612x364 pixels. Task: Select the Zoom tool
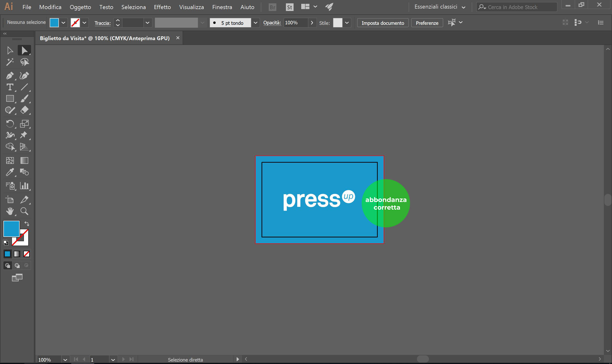[24, 211]
